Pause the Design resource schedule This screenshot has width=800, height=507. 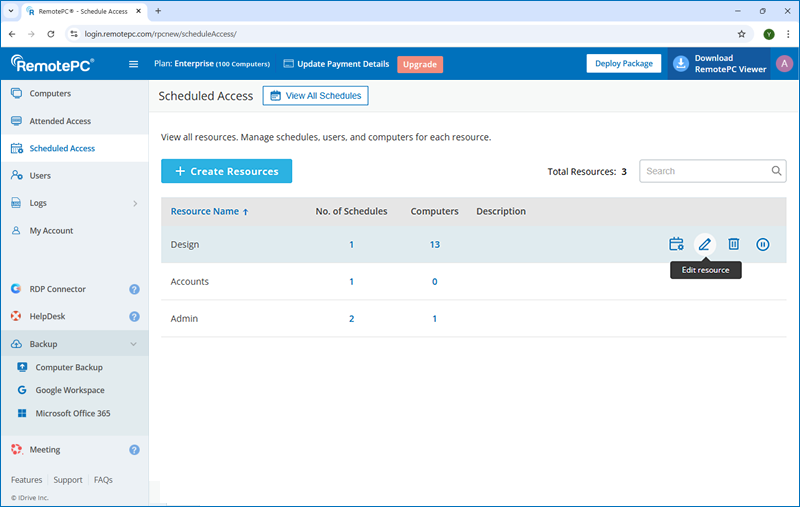(763, 244)
